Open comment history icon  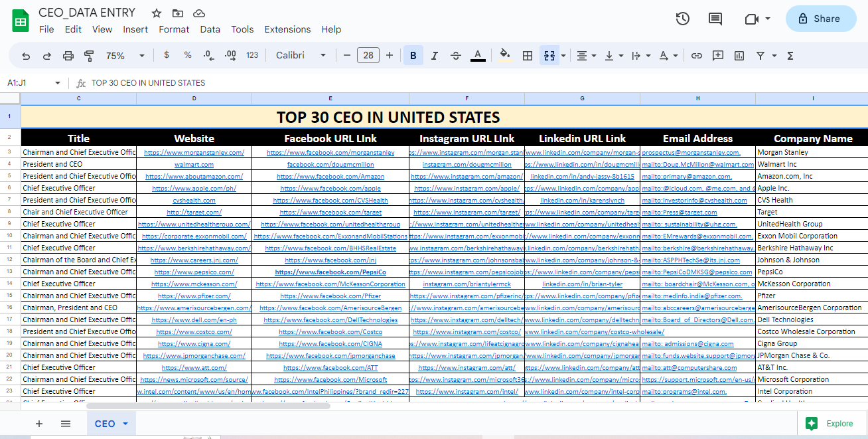point(715,19)
